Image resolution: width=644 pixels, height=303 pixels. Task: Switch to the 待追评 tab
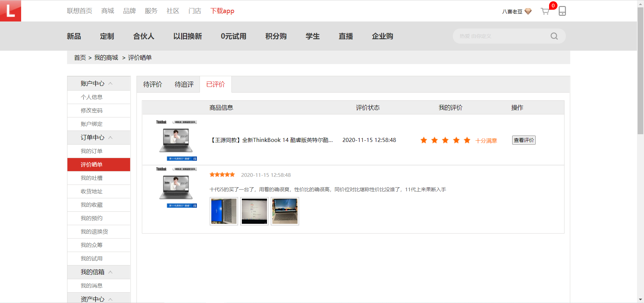(184, 85)
